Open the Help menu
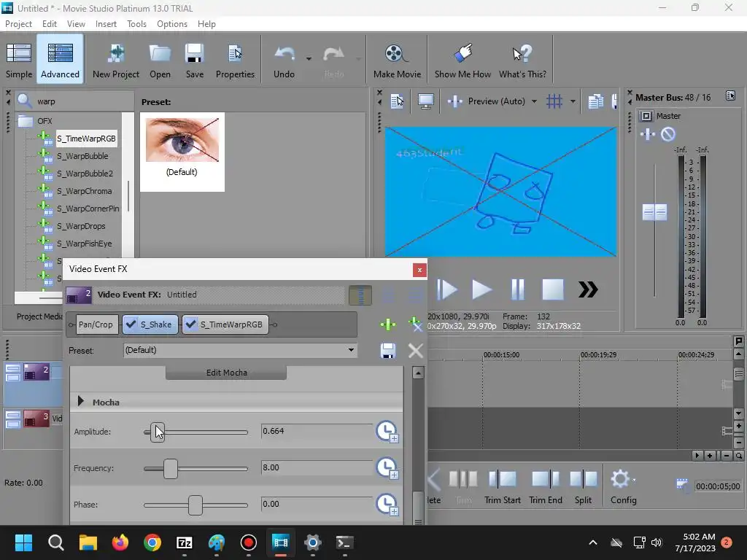This screenshot has height=560, width=747. [x=206, y=24]
